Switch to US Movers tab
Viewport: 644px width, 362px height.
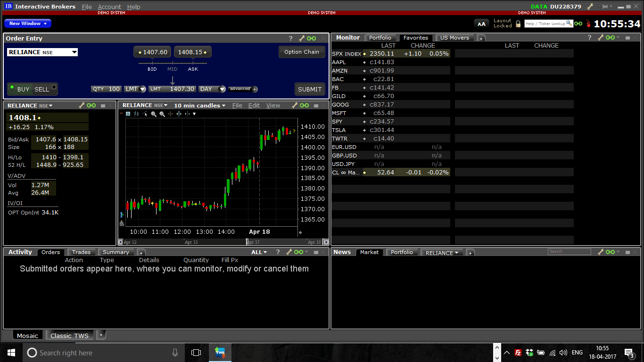coord(454,38)
